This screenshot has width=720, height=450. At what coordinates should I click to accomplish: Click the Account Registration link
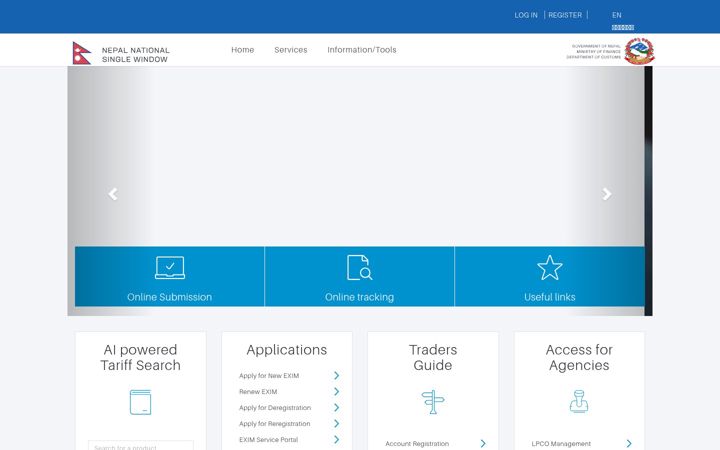(417, 444)
